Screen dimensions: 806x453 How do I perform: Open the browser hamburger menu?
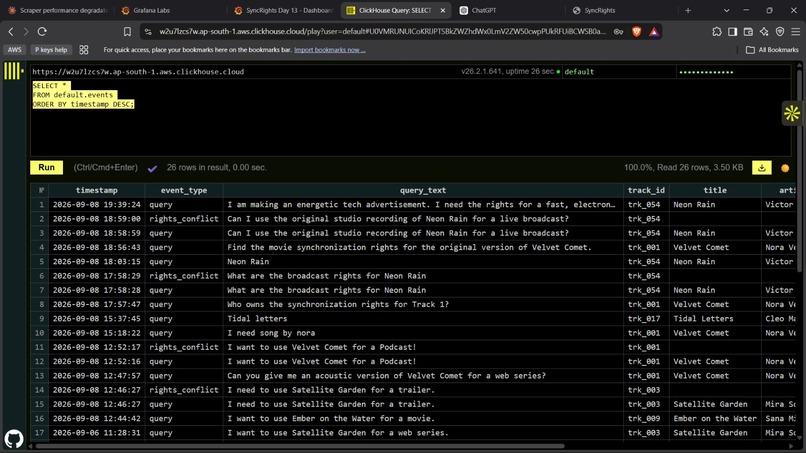coord(795,31)
